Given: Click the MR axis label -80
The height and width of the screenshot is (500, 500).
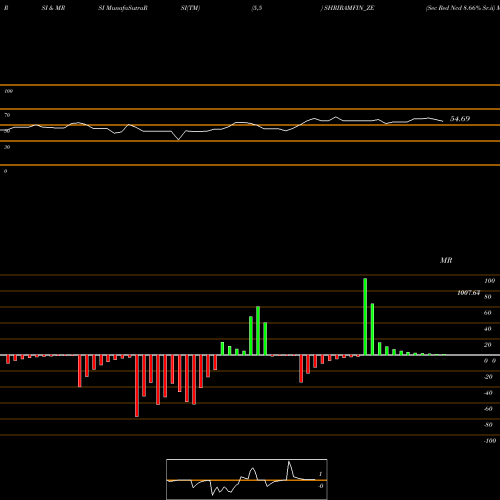Looking at the screenshot, I should tap(488, 425).
